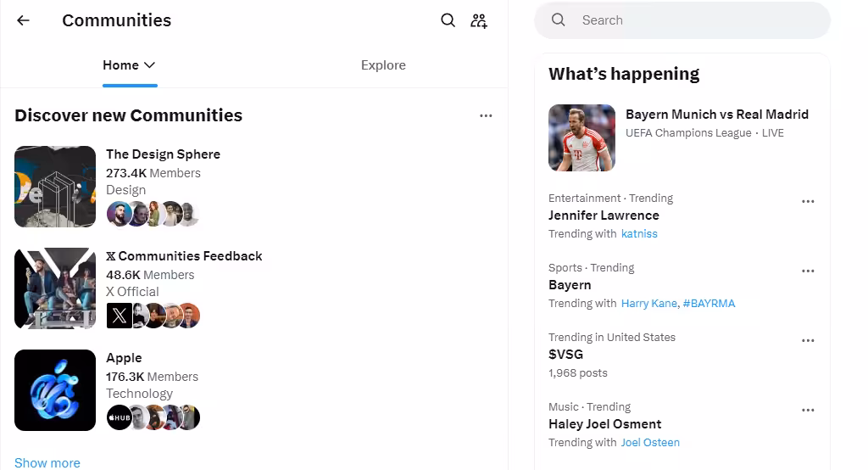
Task: Open the Harry Kane trending link
Action: pyautogui.click(x=648, y=303)
